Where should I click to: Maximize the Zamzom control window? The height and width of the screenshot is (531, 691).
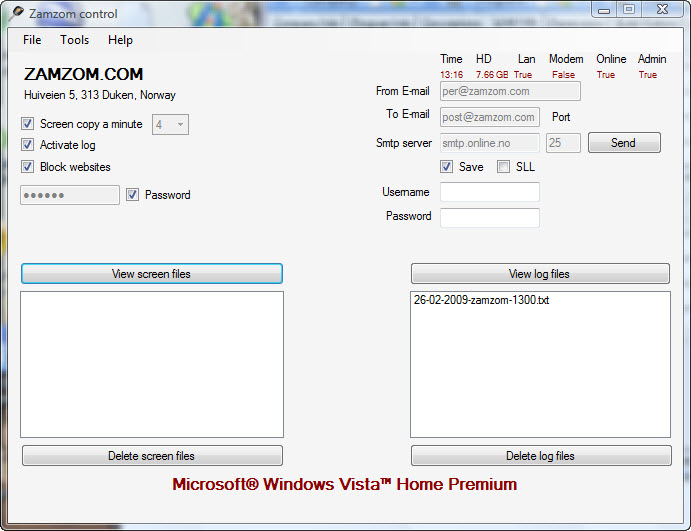(629, 9)
